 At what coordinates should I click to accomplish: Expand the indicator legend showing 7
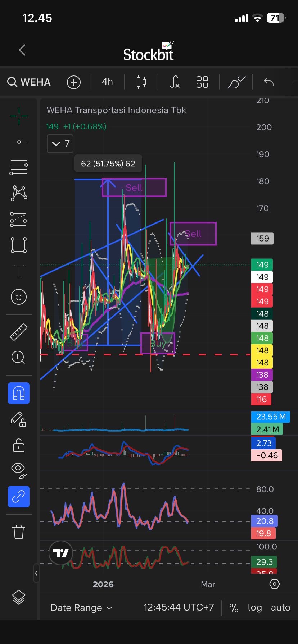pyautogui.click(x=60, y=144)
